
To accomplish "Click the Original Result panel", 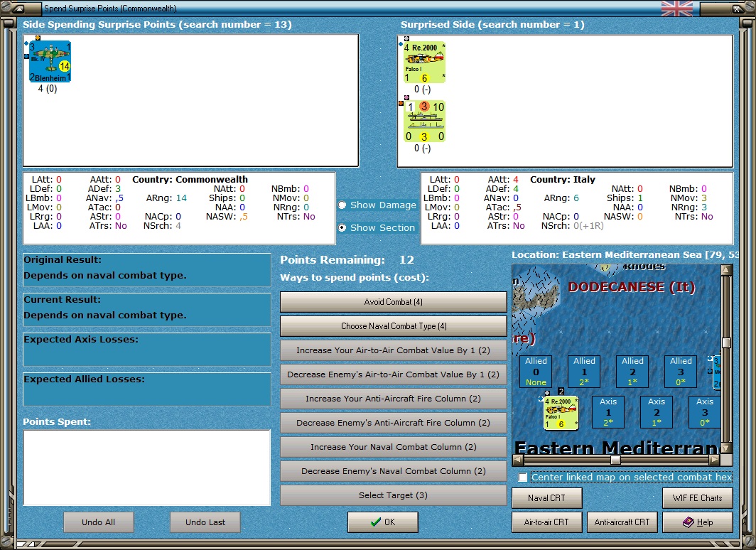I will pyautogui.click(x=147, y=270).
